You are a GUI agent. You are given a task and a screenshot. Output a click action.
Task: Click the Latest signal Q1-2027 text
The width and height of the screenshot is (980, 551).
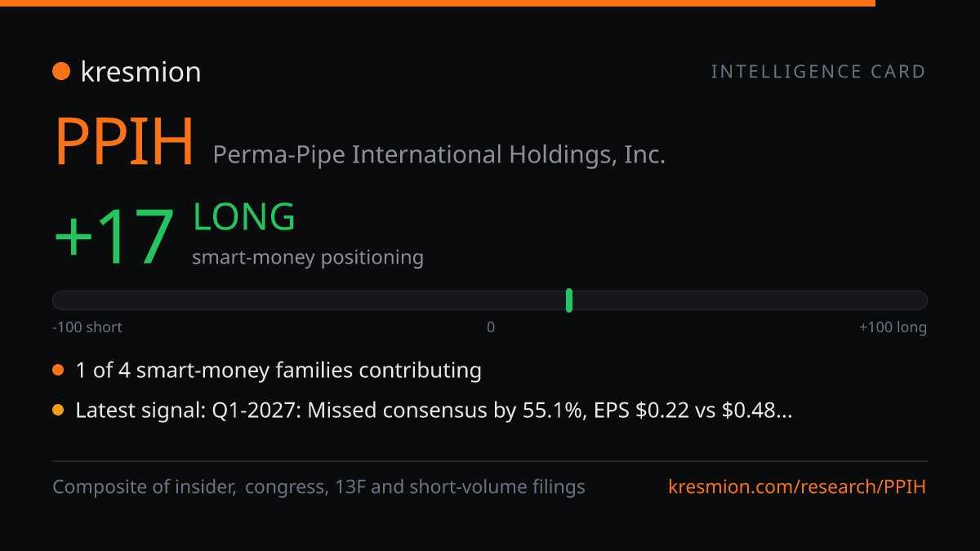[x=434, y=411]
